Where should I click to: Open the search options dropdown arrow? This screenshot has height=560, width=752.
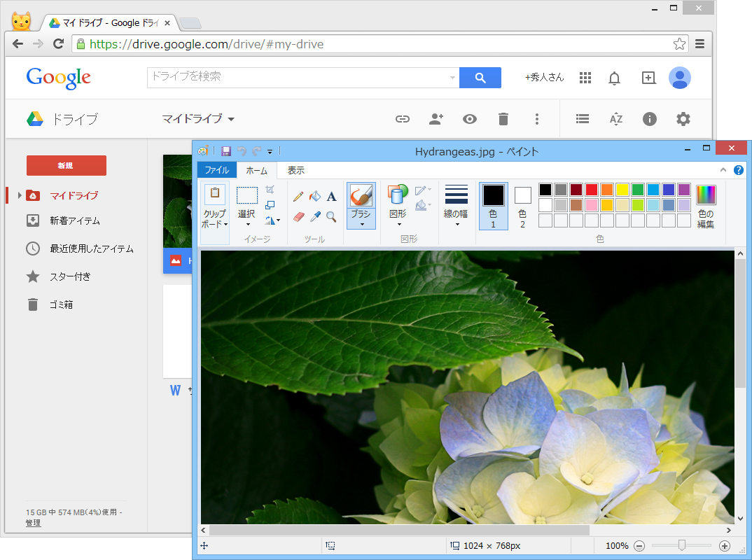click(x=452, y=78)
